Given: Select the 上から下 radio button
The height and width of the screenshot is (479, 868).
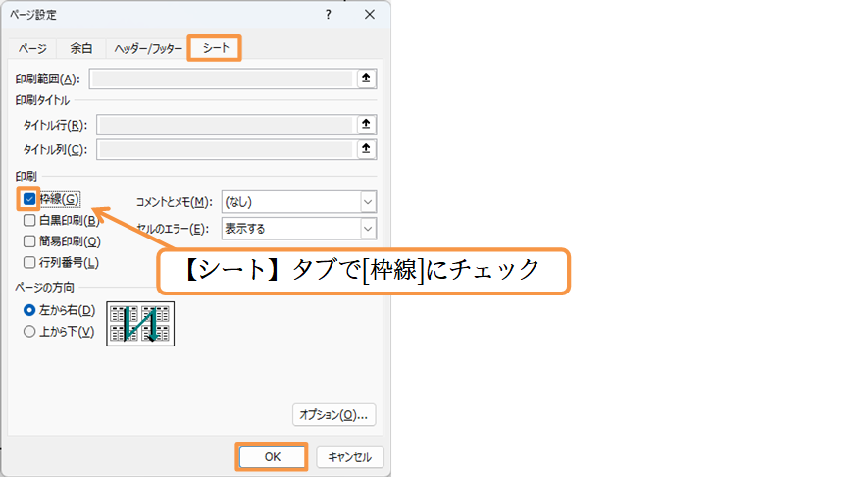Looking at the screenshot, I should 29,331.
